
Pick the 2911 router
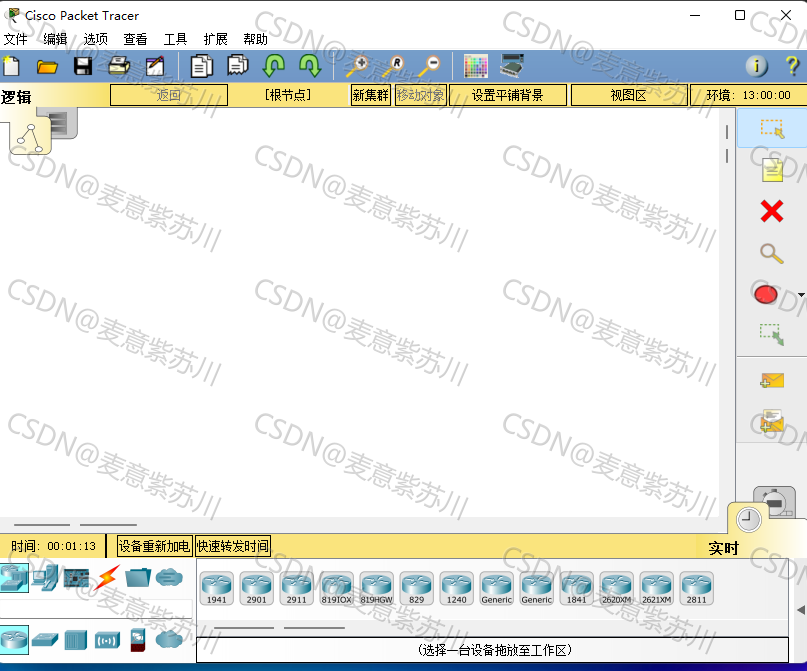296,588
